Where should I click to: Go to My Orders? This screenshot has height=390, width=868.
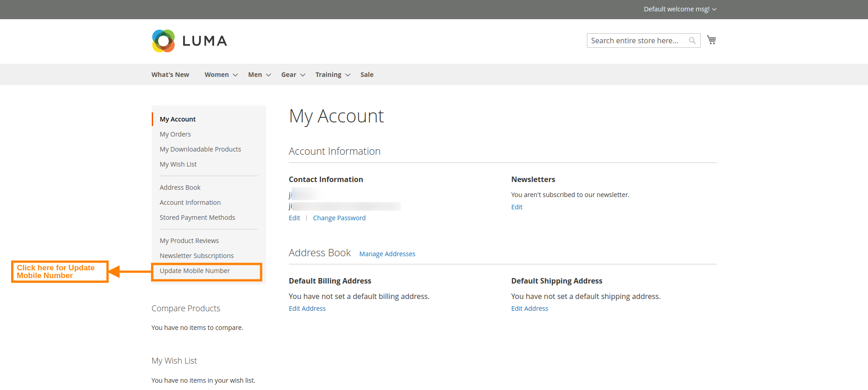[175, 134]
